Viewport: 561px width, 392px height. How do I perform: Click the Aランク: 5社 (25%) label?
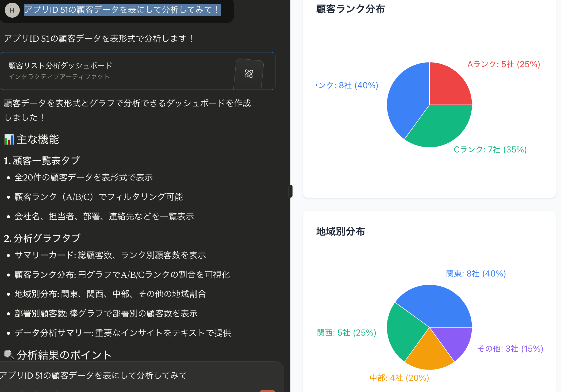coord(504,64)
